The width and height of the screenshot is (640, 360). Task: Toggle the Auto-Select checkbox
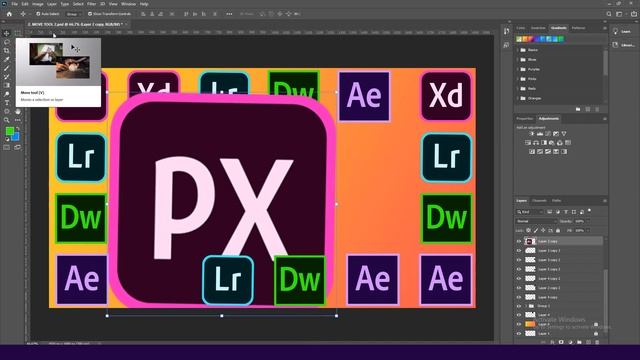coord(38,14)
